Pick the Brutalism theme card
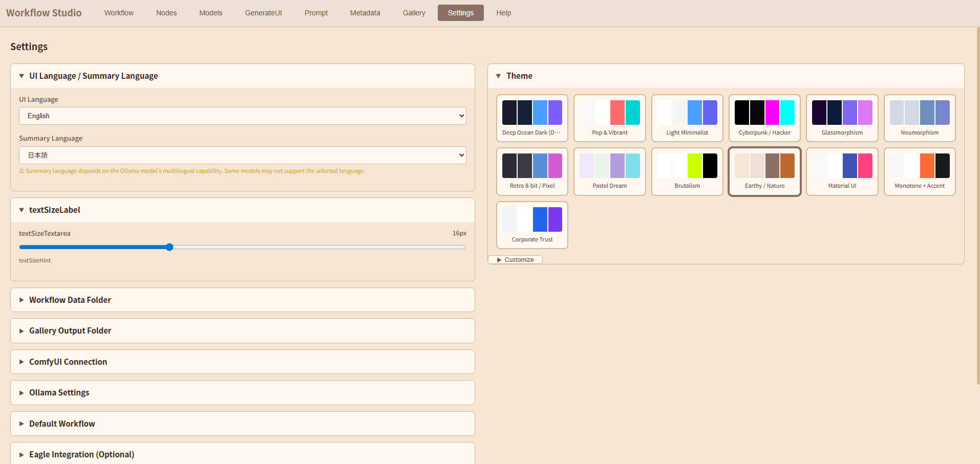This screenshot has height=464, width=980. tap(687, 171)
